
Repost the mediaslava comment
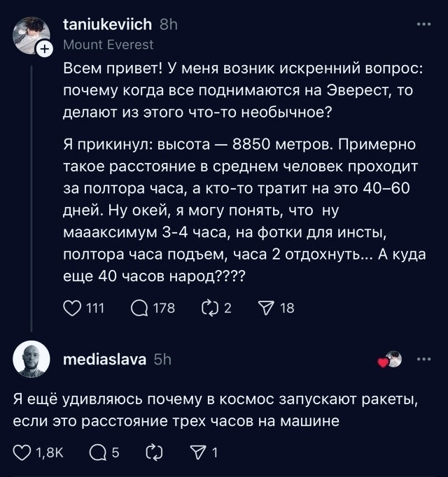pyautogui.click(x=151, y=453)
